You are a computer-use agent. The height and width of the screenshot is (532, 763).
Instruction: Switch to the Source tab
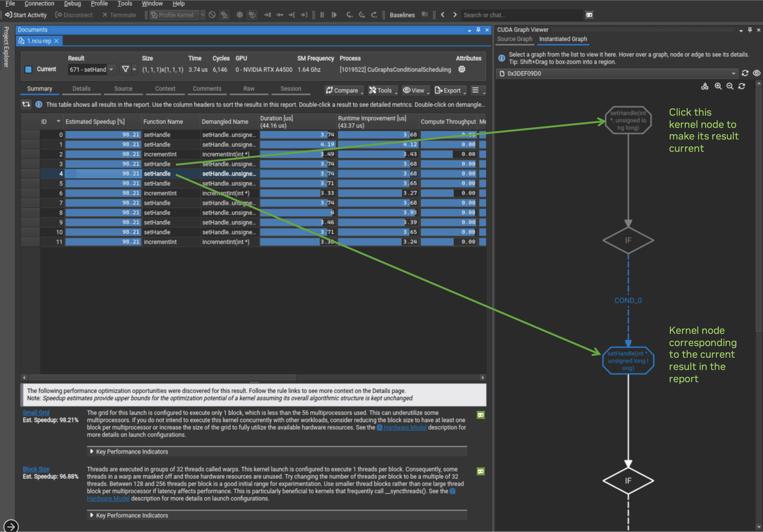123,89
